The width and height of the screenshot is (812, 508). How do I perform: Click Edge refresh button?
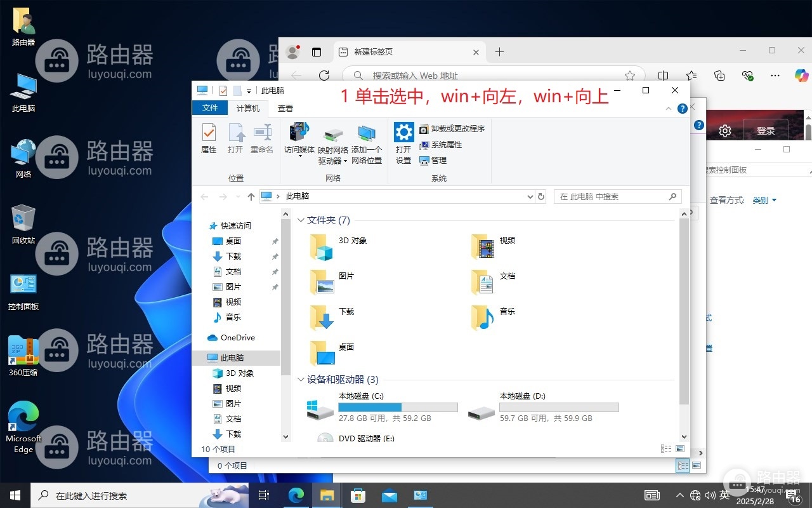coord(324,76)
